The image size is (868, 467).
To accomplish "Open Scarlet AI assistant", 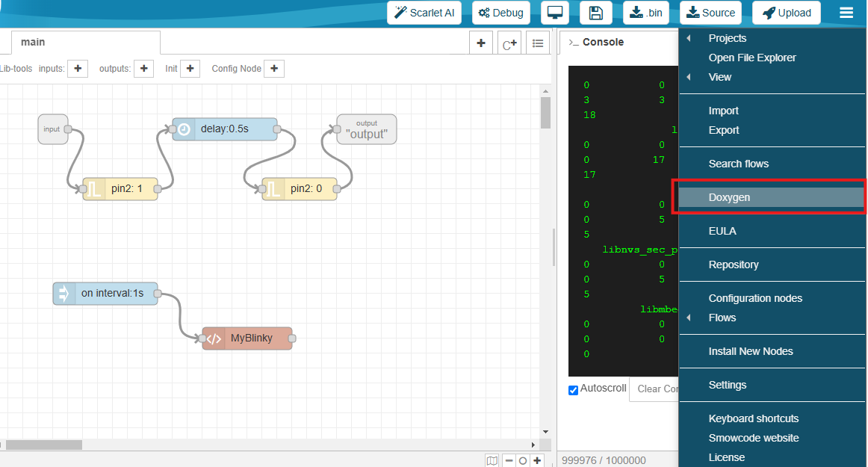I will coord(424,13).
